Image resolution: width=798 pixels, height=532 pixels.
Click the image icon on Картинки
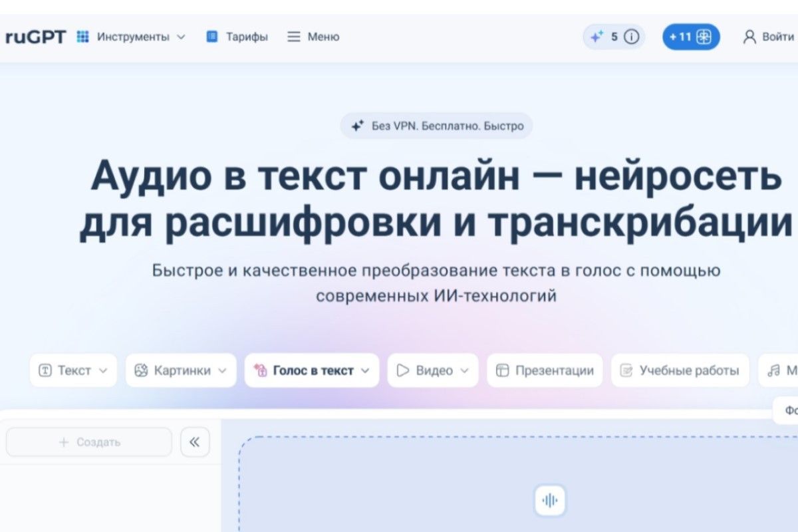[140, 370]
